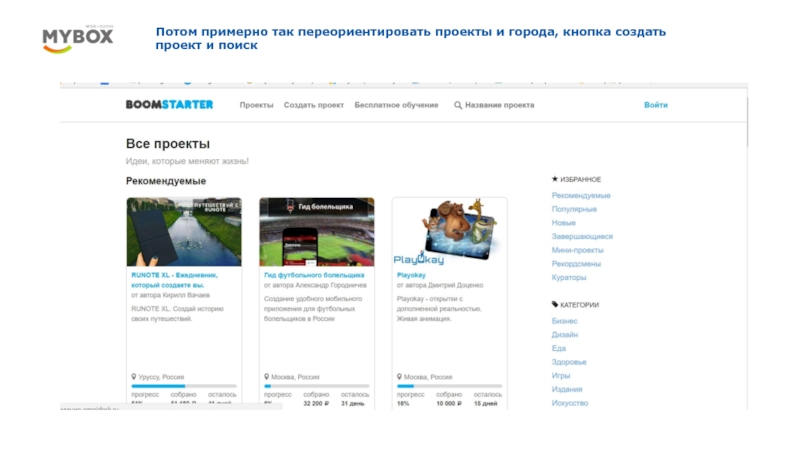Open the Гид болельщика project thumbnail
800x450 pixels.
(x=317, y=232)
